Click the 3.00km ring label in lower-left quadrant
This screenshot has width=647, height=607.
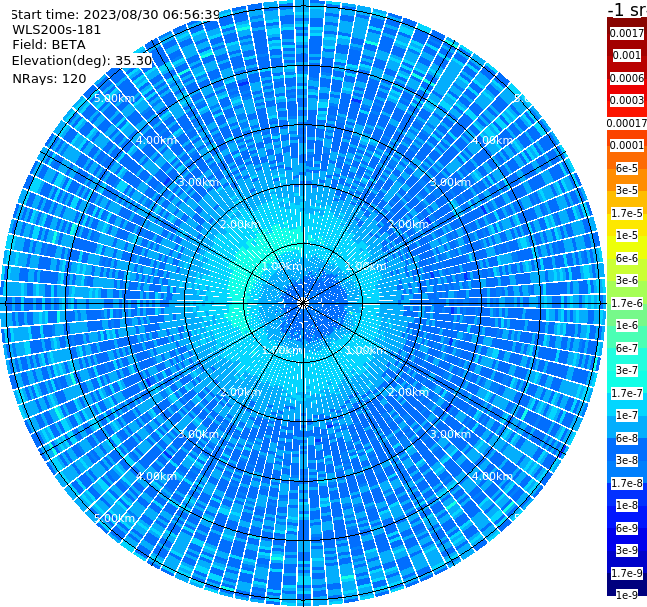click(198, 434)
